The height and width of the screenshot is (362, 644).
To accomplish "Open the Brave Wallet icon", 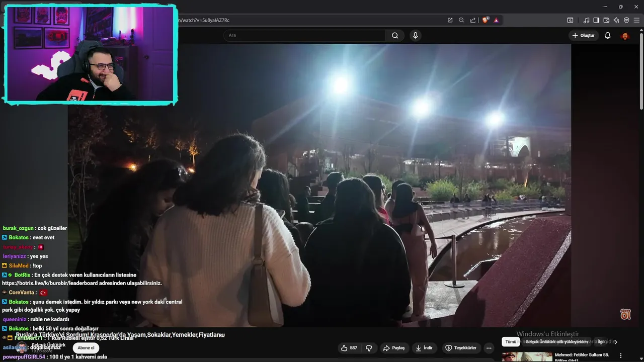I will tap(606, 20).
